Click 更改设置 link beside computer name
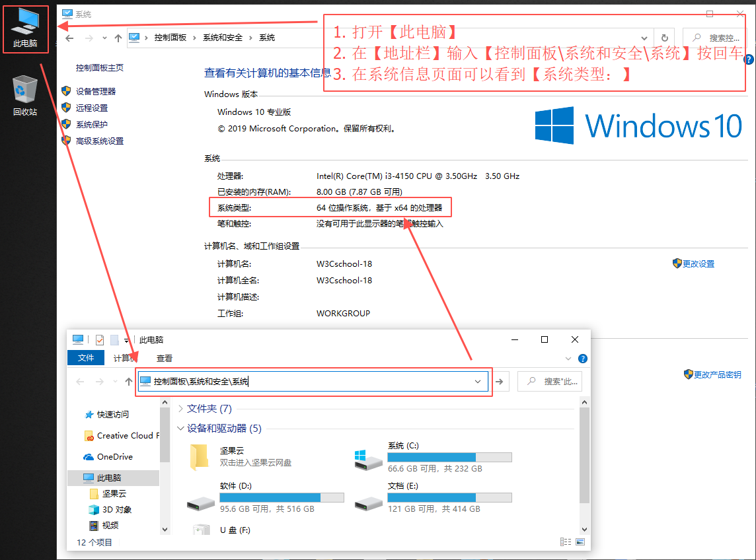The width and height of the screenshot is (756, 560). coord(698,263)
